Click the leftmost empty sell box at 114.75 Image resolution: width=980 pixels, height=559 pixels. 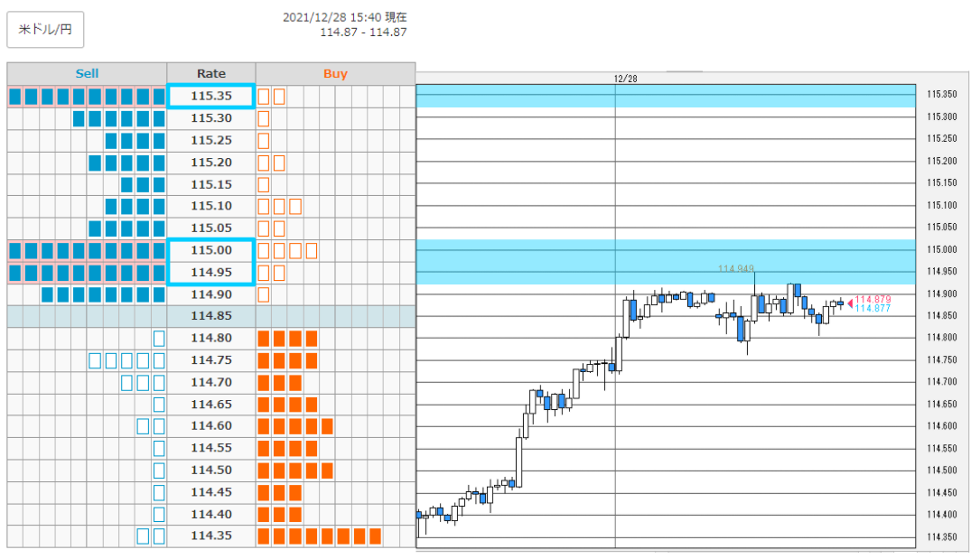pos(94,360)
